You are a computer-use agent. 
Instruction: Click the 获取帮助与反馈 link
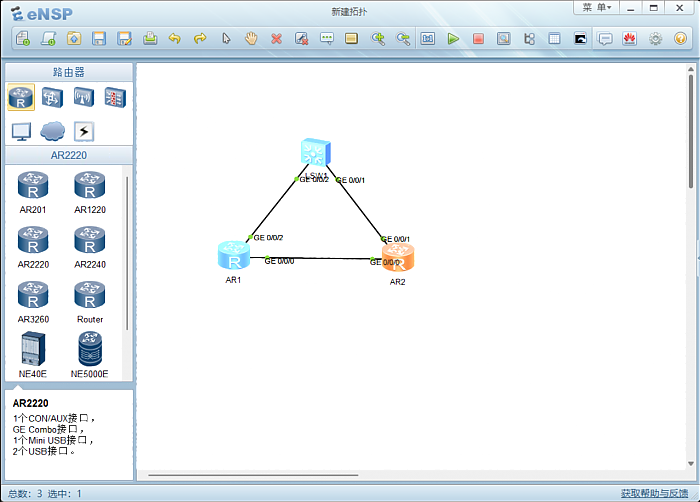point(653,493)
